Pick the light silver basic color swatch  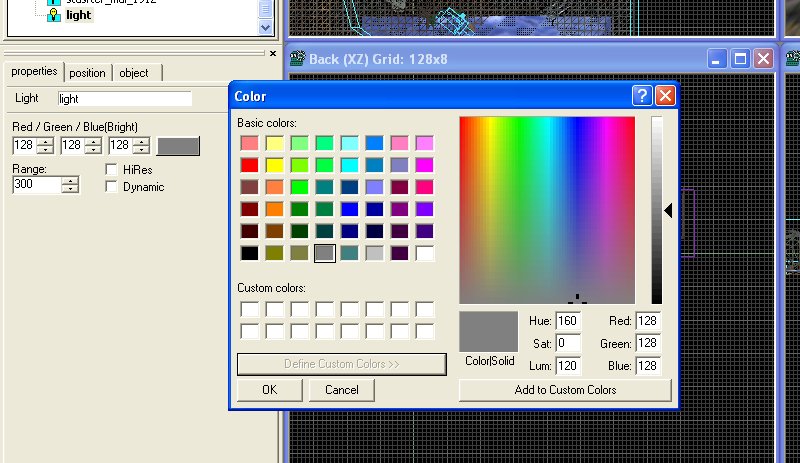pyautogui.click(x=374, y=253)
